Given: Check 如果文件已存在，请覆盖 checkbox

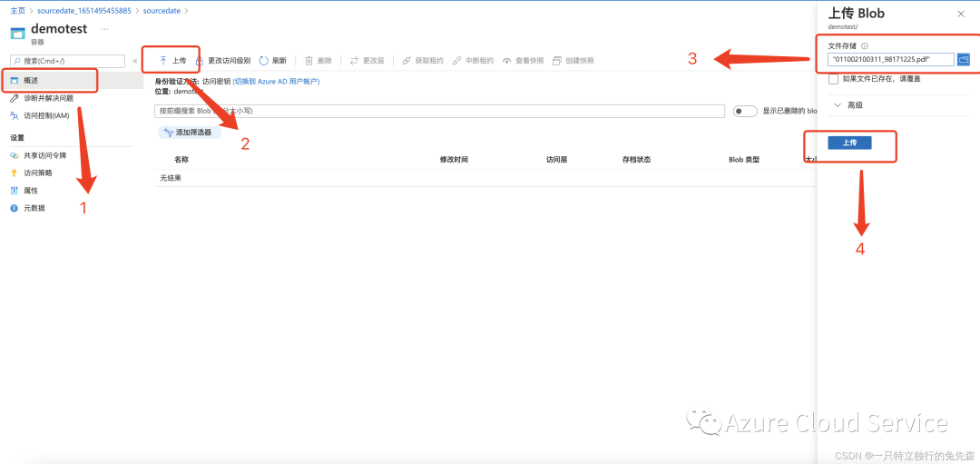Looking at the screenshot, I should pyautogui.click(x=833, y=79).
